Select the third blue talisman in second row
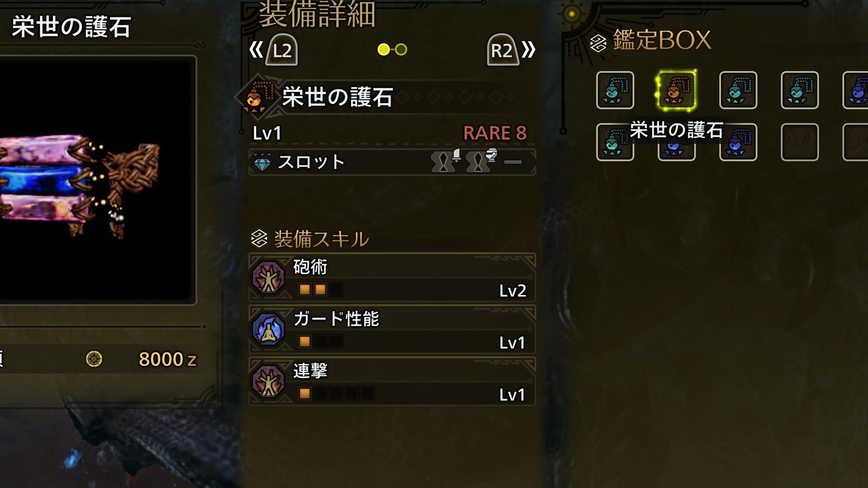The height and width of the screenshot is (488, 868). coord(738,142)
